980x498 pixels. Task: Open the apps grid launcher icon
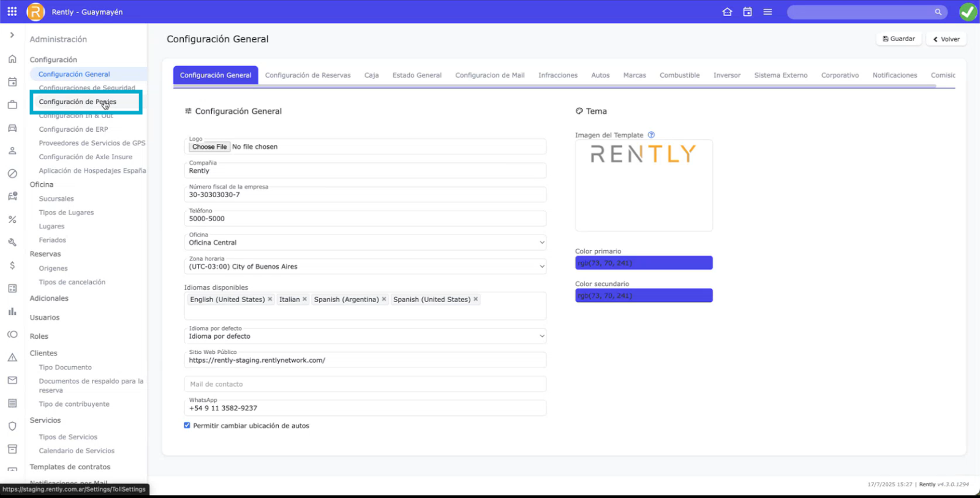pos(12,12)
